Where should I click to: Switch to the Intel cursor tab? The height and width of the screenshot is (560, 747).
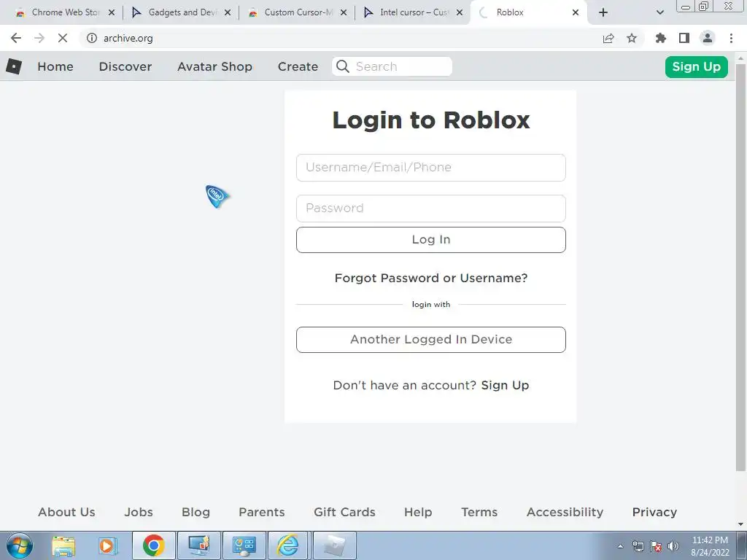click(413, 12)
